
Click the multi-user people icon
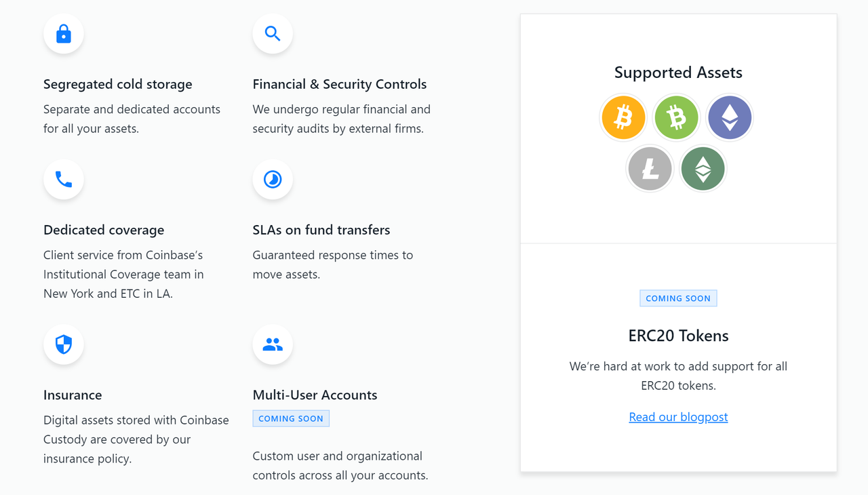click(x=273, y=344)
